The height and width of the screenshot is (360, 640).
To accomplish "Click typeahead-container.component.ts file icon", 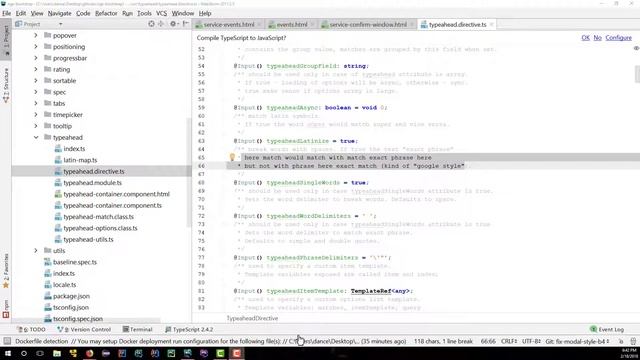I will coord(58,205).
